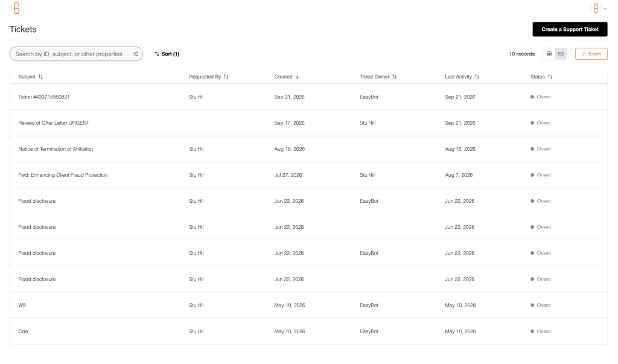Image resolution: width=618 pixels, height=364 pixels.
Task: Open 'Review of Offer Letter URGENT' ticket
Action: (54, 123)
